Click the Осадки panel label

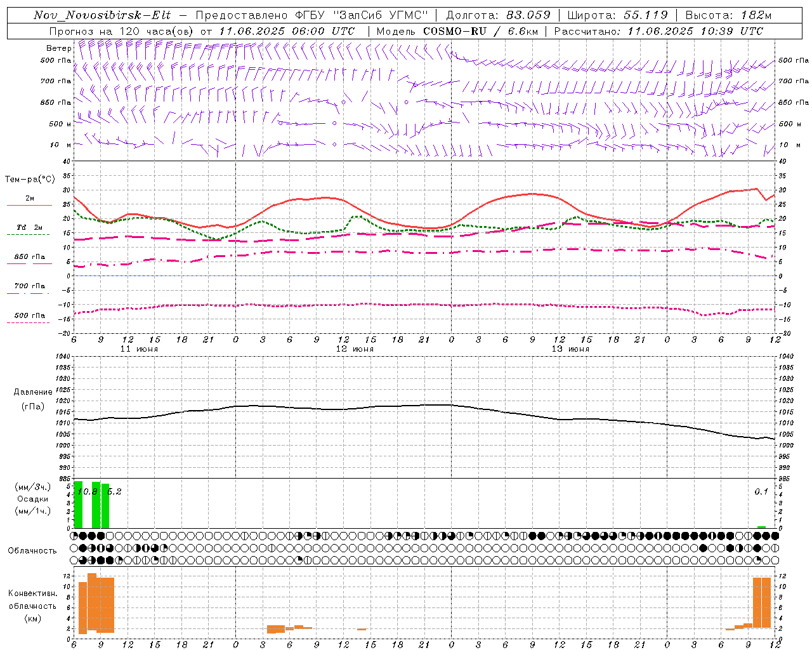33,499
